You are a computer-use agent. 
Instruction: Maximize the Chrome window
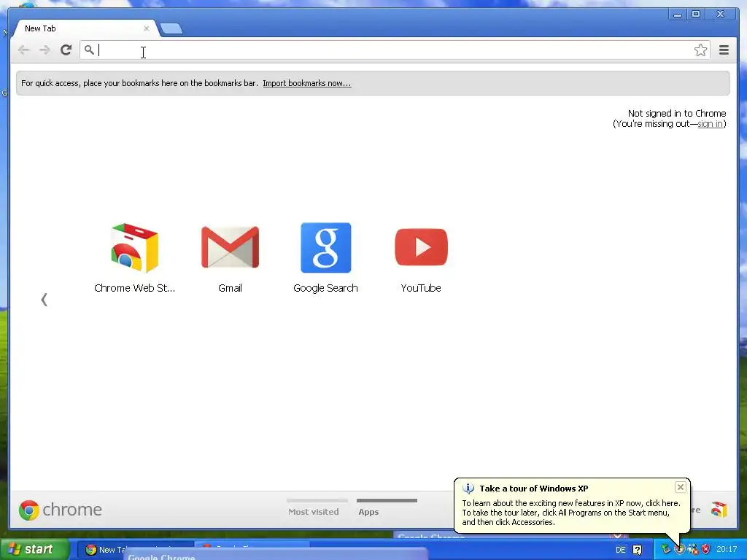point(696,15)
